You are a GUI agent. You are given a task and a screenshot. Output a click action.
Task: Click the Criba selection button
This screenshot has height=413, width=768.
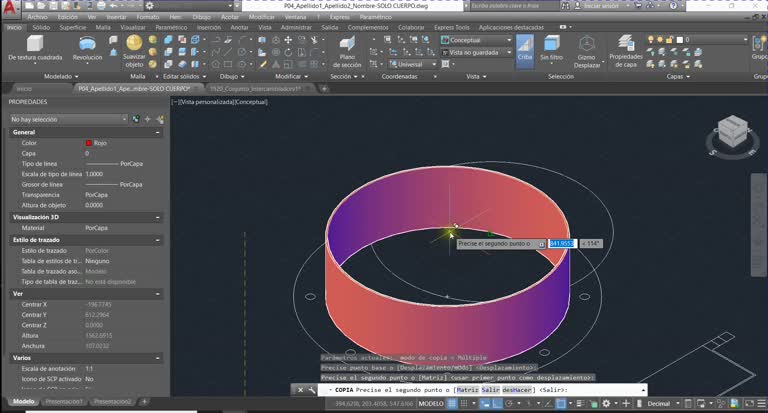[525, 50]
